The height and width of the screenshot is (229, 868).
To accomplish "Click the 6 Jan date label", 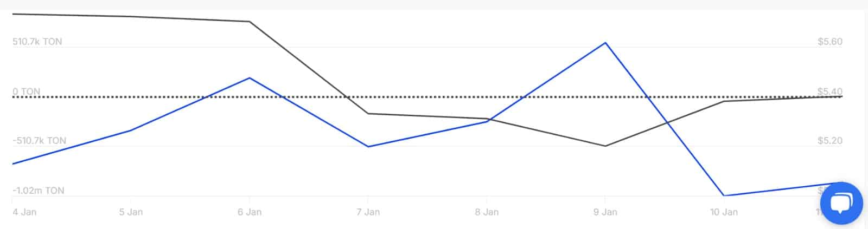I will tap(250, 212).
